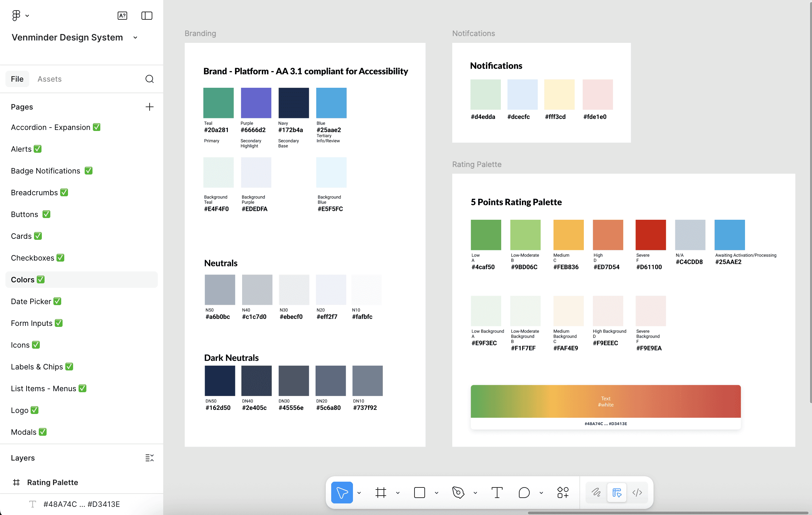Select the Pen tool
Viewport: 812px width, 515px height.
[x=458, y=492]
